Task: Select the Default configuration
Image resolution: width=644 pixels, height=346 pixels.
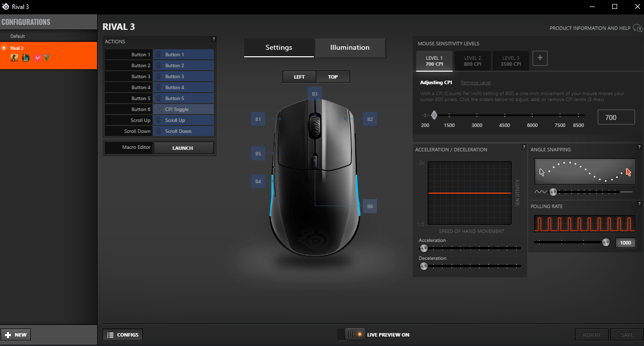Action: tap(48, 36)
